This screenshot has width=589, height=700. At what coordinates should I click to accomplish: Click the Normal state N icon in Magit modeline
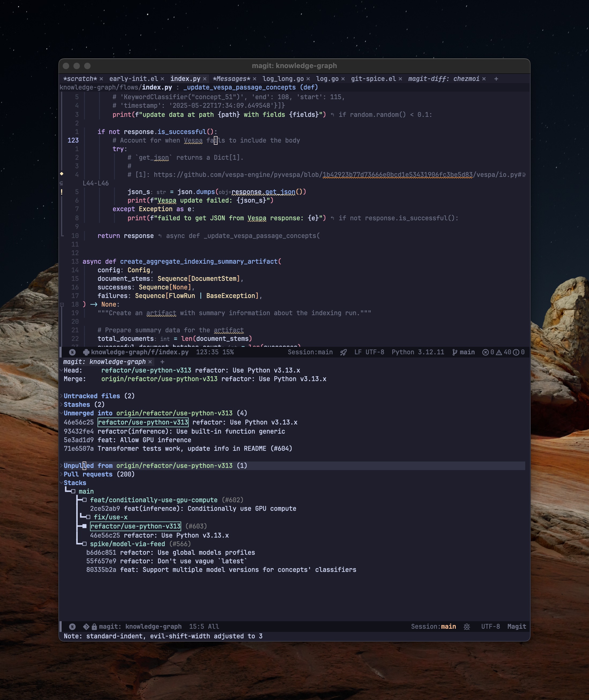(x=72, y=627)
